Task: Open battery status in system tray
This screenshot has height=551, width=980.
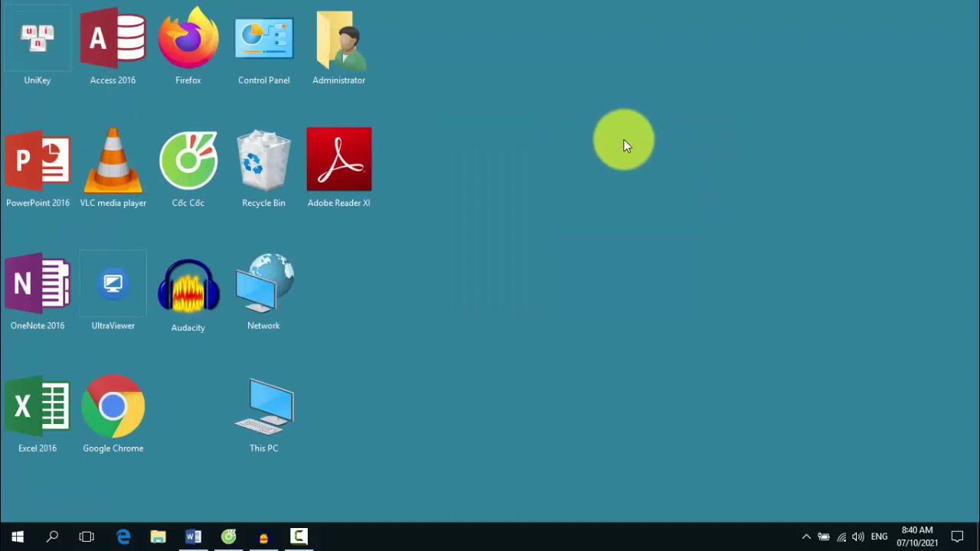Action: pos(824,536)
